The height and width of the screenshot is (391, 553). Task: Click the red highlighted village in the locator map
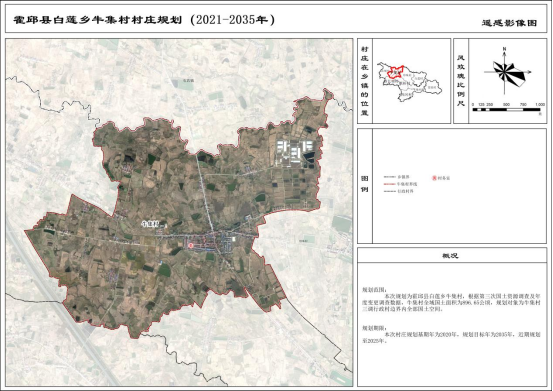coord(396,72)
